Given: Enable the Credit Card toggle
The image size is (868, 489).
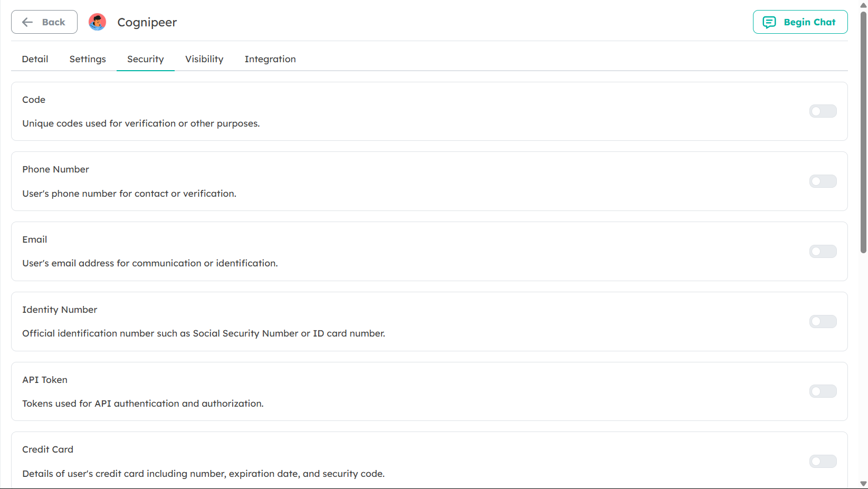Looking at the screenshot, I should [823, 461].
